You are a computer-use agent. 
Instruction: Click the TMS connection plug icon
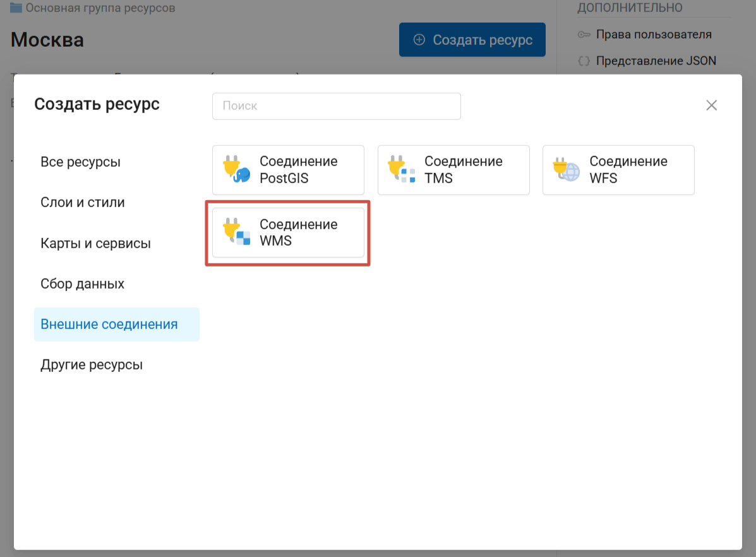400,170
